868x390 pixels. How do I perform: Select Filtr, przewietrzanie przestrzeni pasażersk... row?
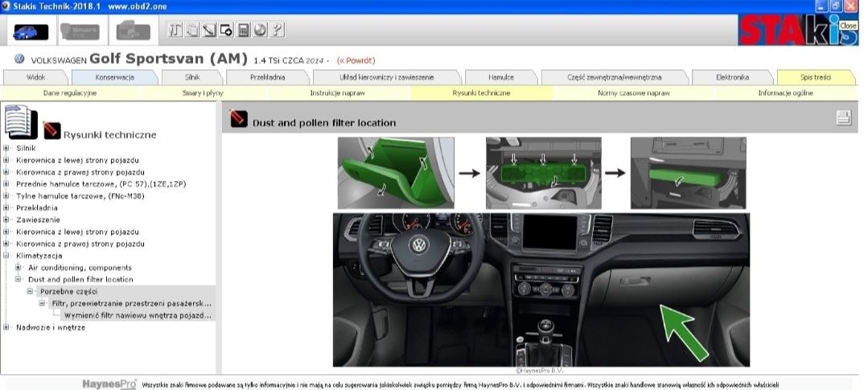[132, 303]
